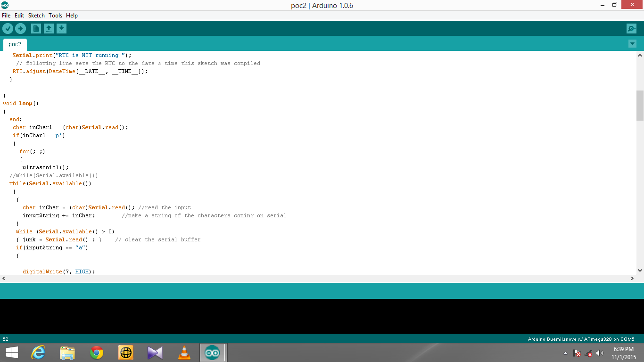Click the 'if(inChar1=='p')' line
This screenshot has width=644, height=362.
pos(39,135)
